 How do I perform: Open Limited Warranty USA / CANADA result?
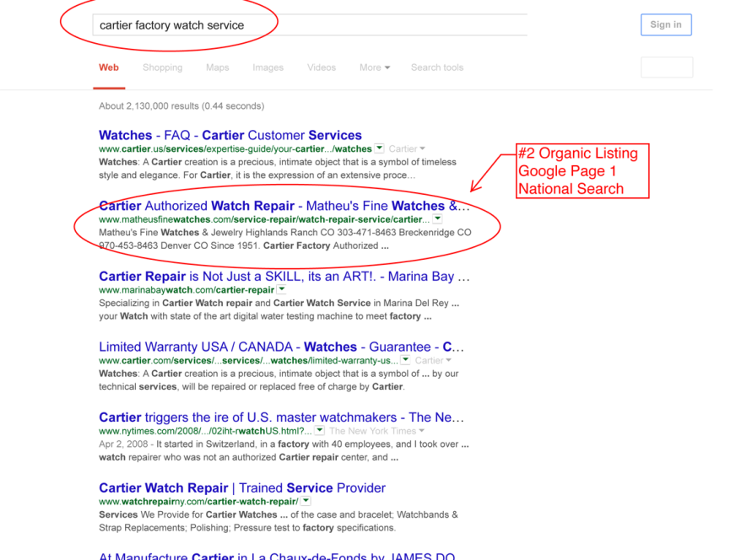click(281, 347)
